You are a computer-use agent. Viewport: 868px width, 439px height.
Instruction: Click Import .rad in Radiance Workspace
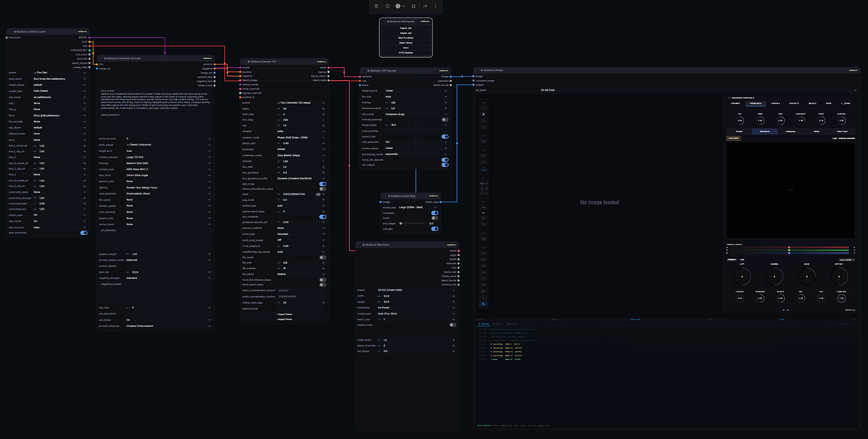[406, 33]
